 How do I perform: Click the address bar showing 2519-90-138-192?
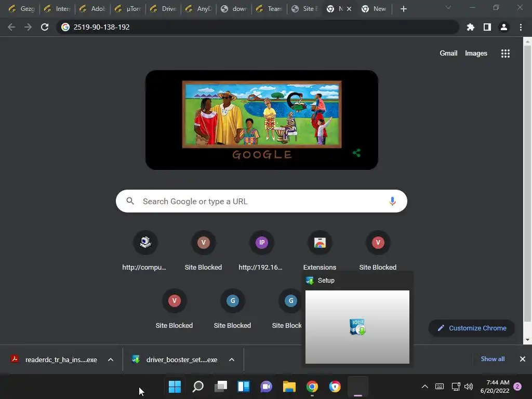coord(258,27)
